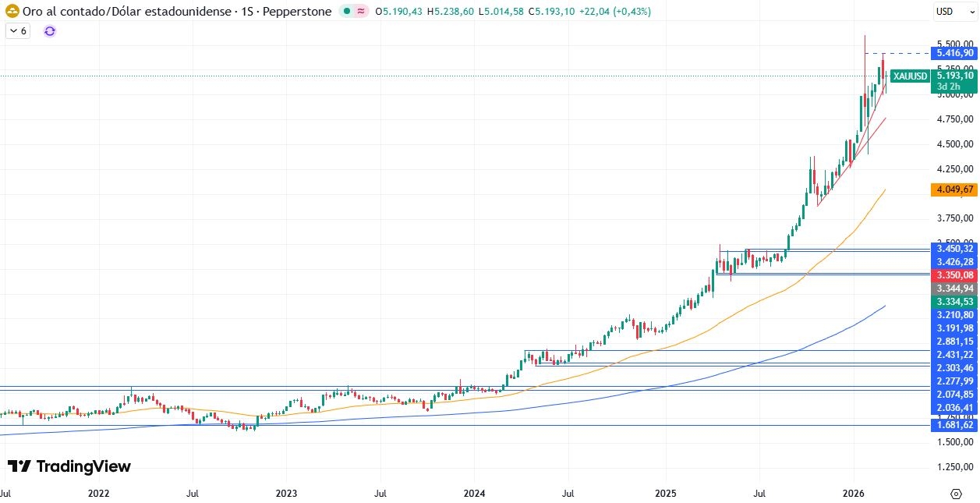Click the orange 4.049,67 price label

click(953, 190)
